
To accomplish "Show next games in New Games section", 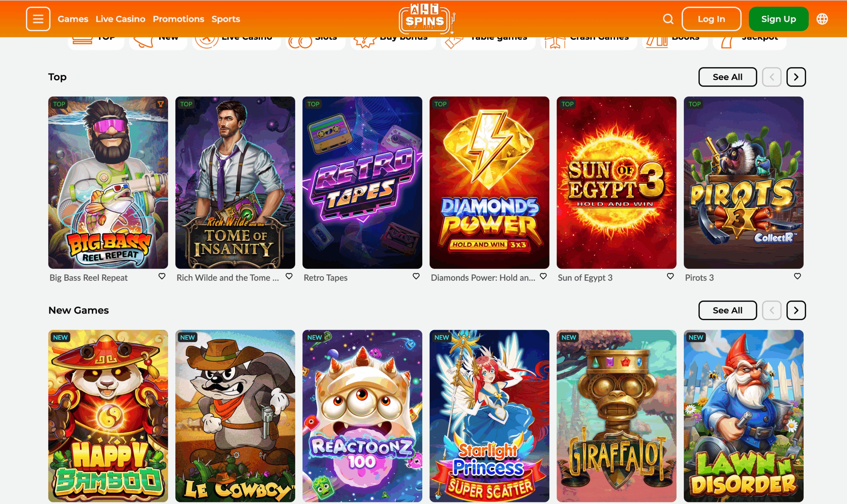I will (x=796, y=311).
